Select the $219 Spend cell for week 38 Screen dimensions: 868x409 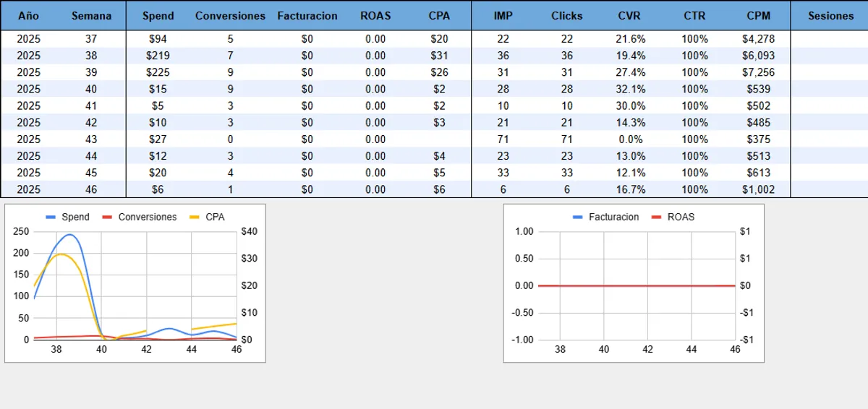coord(158,56)
